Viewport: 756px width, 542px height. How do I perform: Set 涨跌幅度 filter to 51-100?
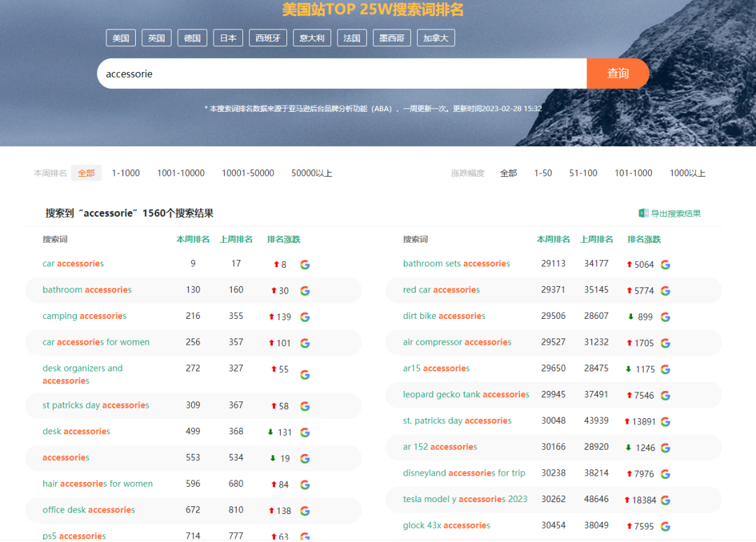583,173
